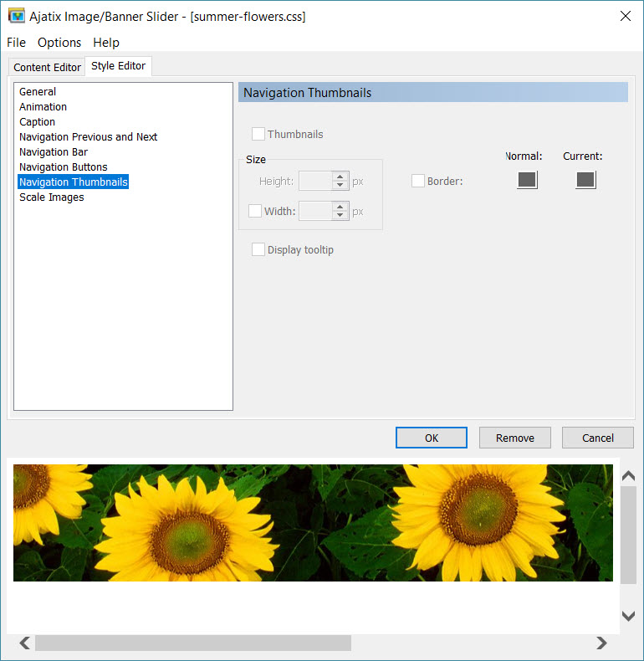The height and width of the screenshot is (661, 644).
Task: Open the Help menu
Action: point(106,43)
